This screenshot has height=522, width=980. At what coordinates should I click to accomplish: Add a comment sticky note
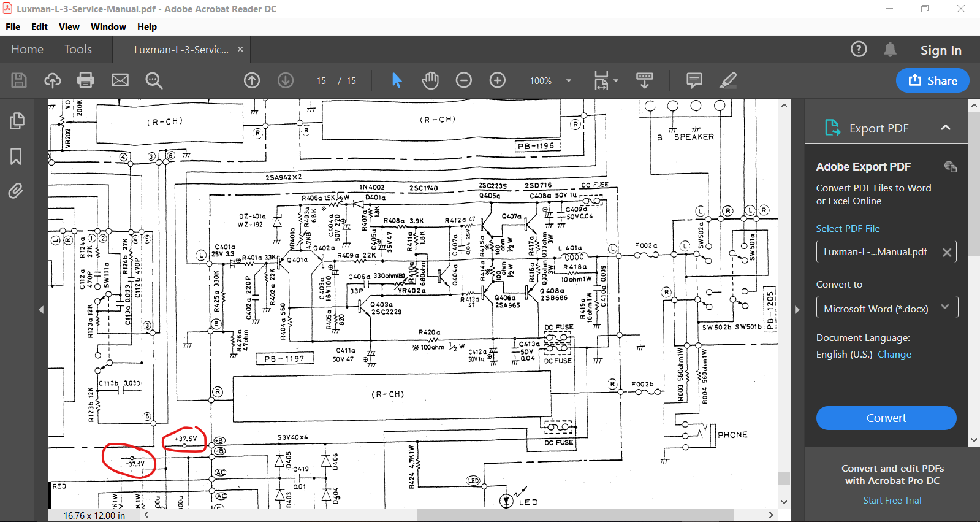pos(694,80)
